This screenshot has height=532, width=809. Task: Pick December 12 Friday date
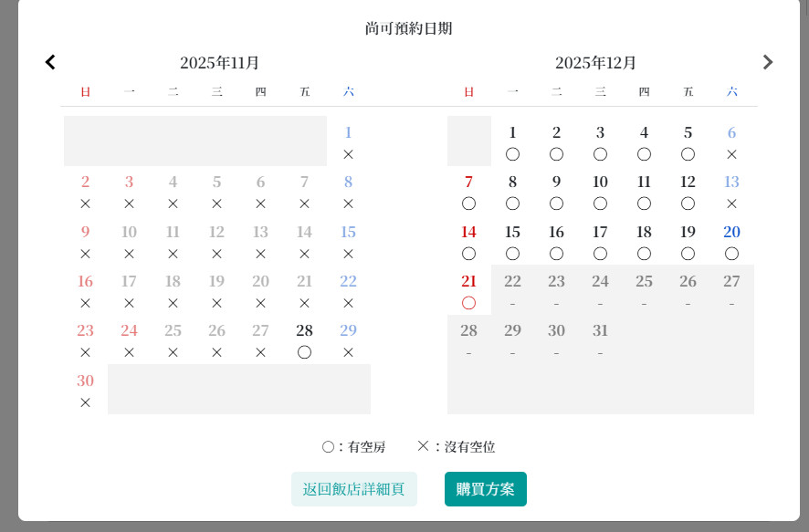click(x=688, y=182)
